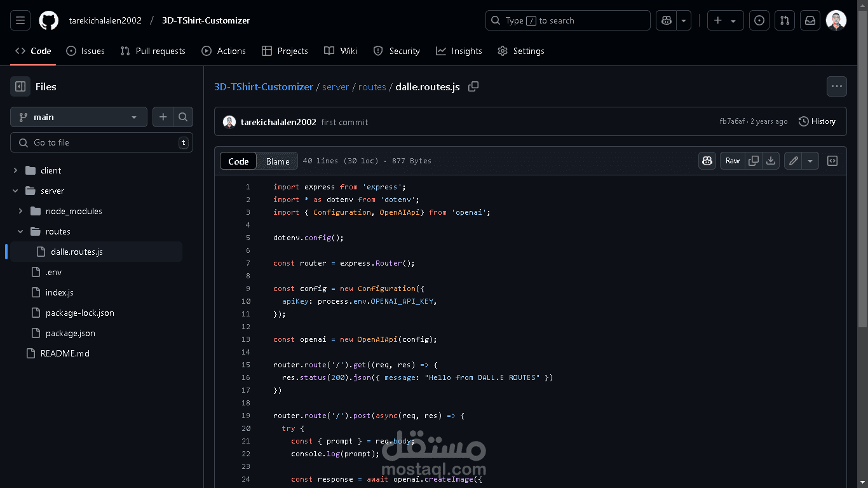Open the global navigation hamburger menu

(x=20, y=20)
